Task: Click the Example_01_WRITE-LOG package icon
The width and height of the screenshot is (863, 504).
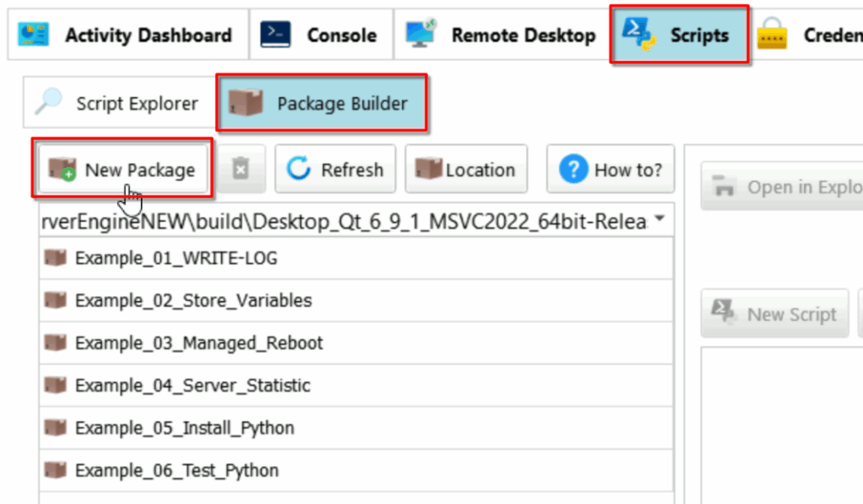Action: click(55, 258)
